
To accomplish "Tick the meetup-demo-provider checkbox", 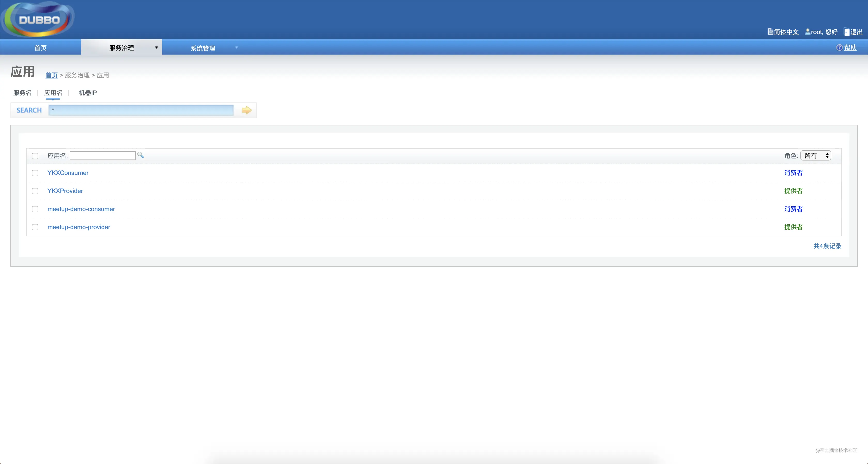I will point(35,227).
